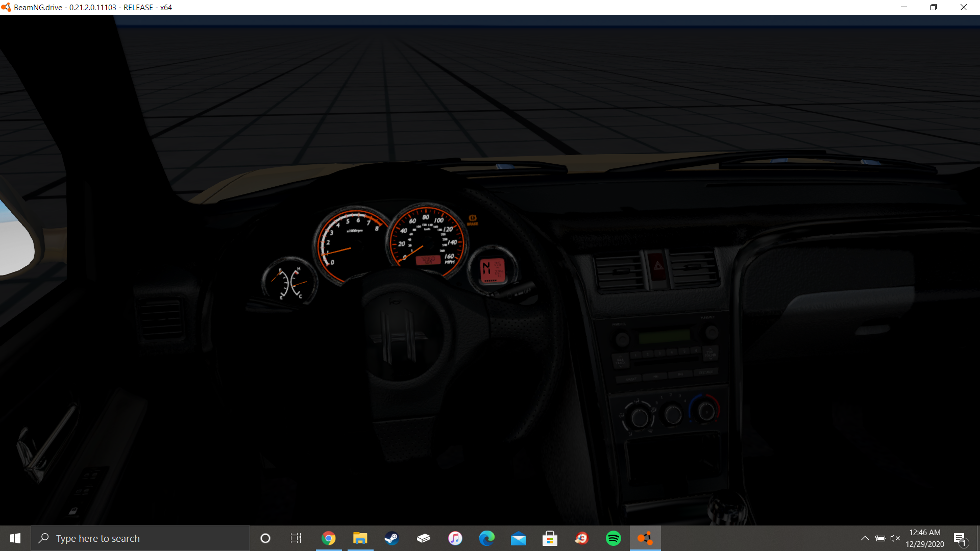The width and height of the screenshot is (980, 551).
Task: Open iTunes from the taskbar
Action: [455, 538]
